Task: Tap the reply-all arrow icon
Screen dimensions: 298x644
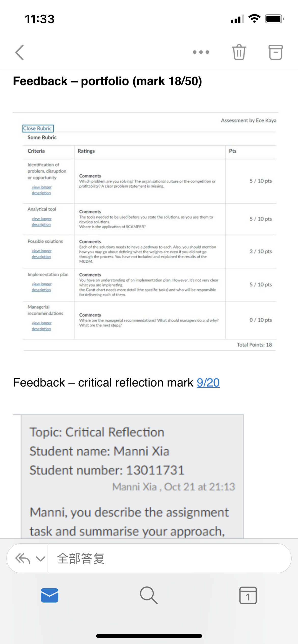Action: point(23,559)
